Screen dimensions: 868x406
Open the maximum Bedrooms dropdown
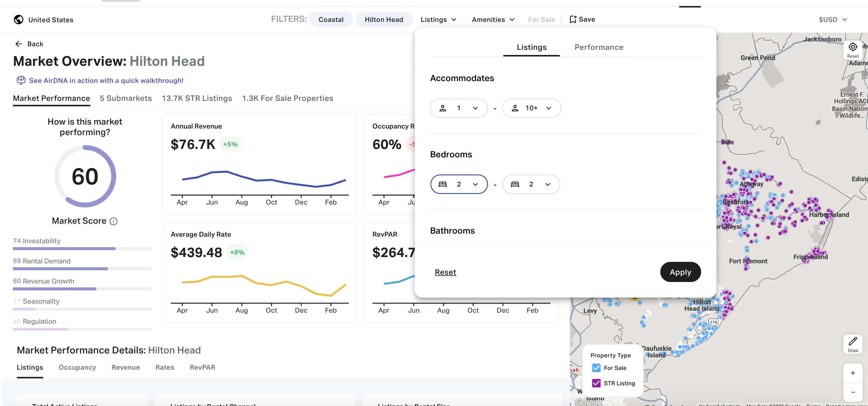pyautogui.click(x=531, y=184)
